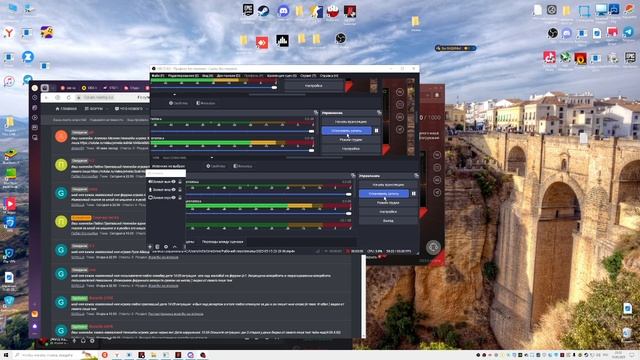Click the floating pill-shaped desktop widget

coord(456,48)
